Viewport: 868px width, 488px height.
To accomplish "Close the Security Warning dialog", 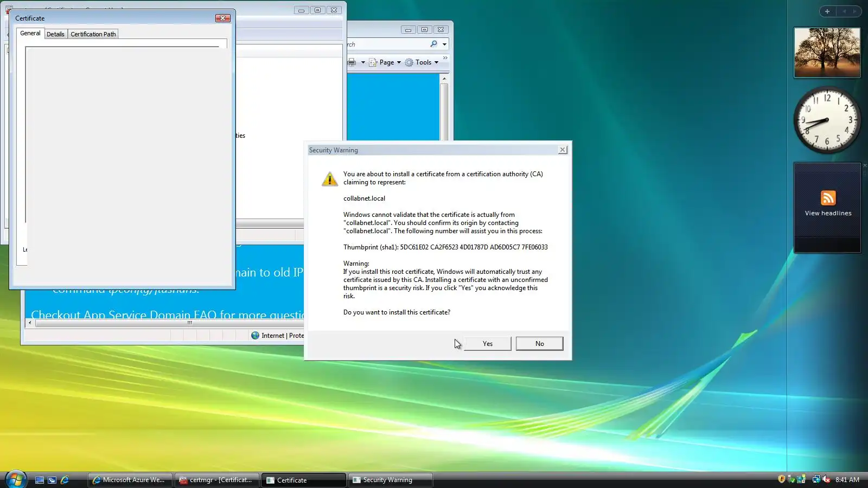I will click(x=563, y=150).
